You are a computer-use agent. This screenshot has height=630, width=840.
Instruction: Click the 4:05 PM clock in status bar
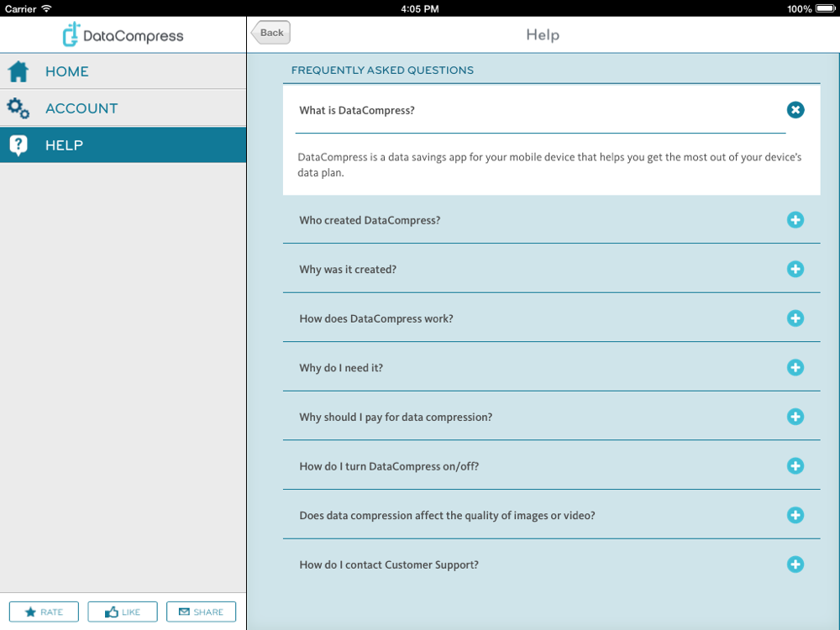pyautogui.click(x=420, y=8)
